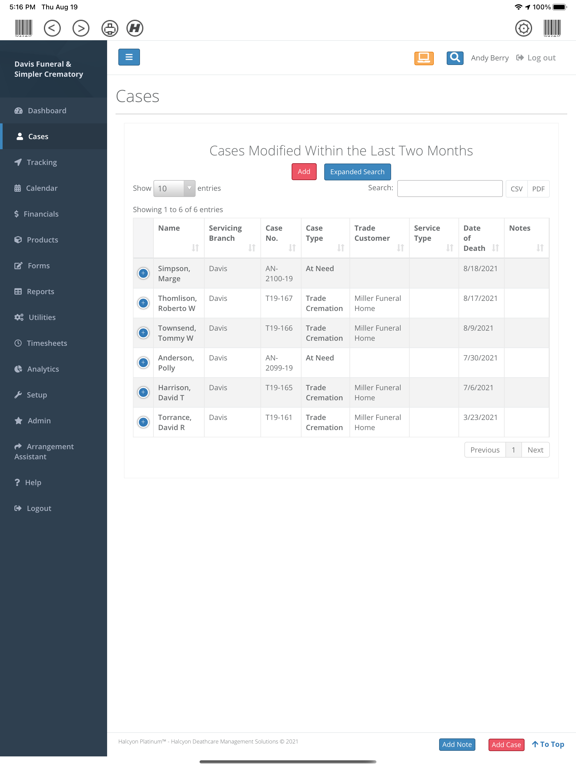This screenshot has width=576, height=768.
Task: Click Davis Funeral & Simpler Crematory title
Action: coord(48,69)
